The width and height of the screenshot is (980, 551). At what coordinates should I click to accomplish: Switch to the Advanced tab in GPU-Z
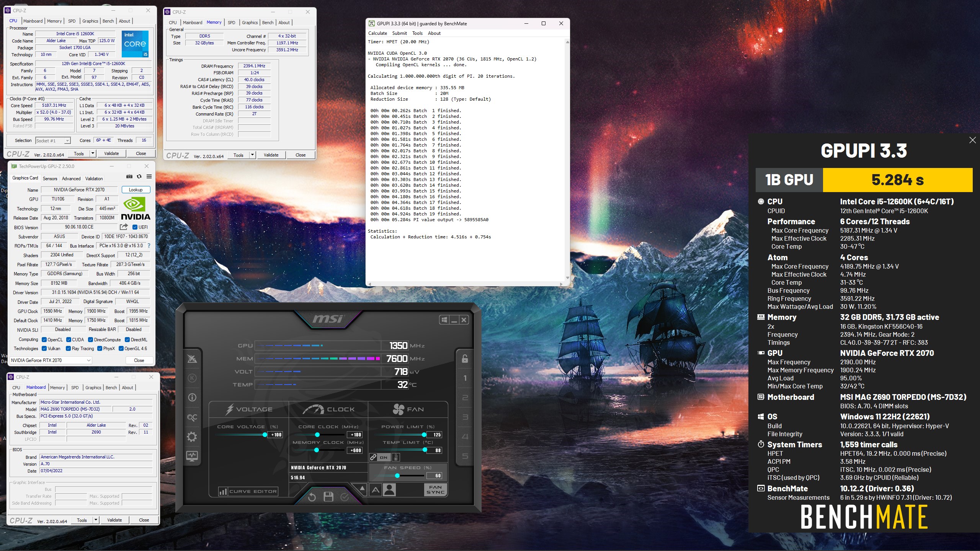(71, 179)
